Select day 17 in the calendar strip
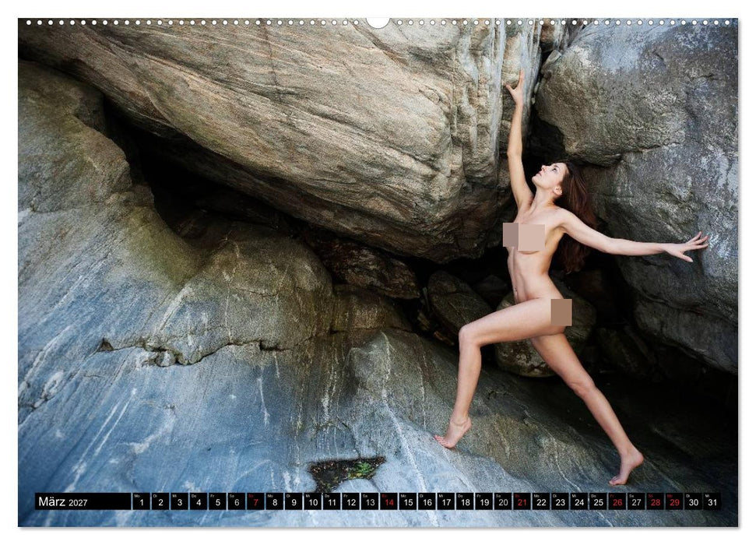 446,501
